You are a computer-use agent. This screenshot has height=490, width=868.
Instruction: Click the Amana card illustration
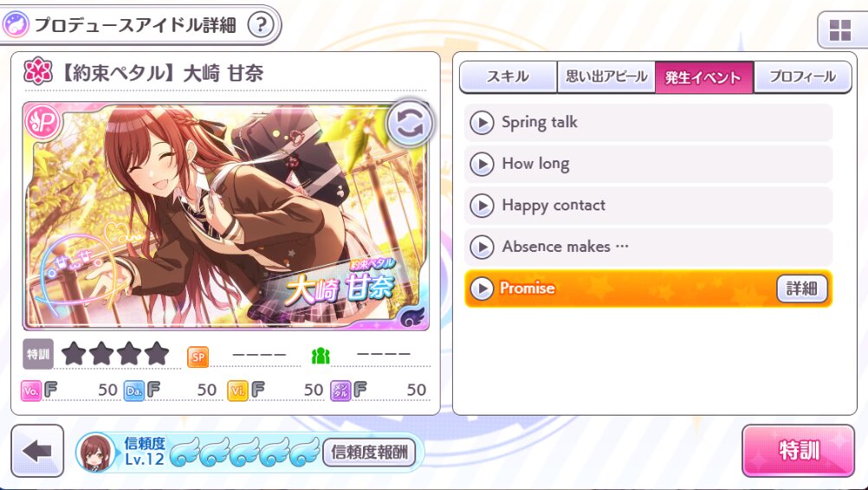click(x=225, y=216)
